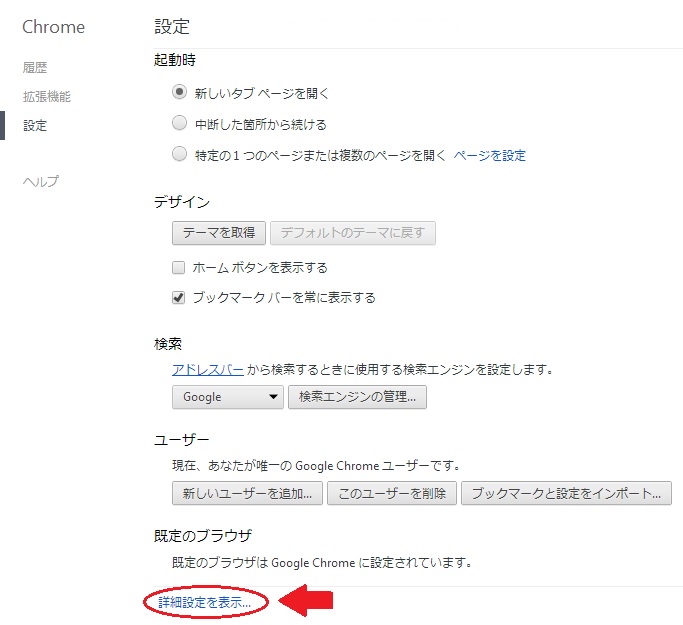Click the テーマを取得 button

[219, 233]
